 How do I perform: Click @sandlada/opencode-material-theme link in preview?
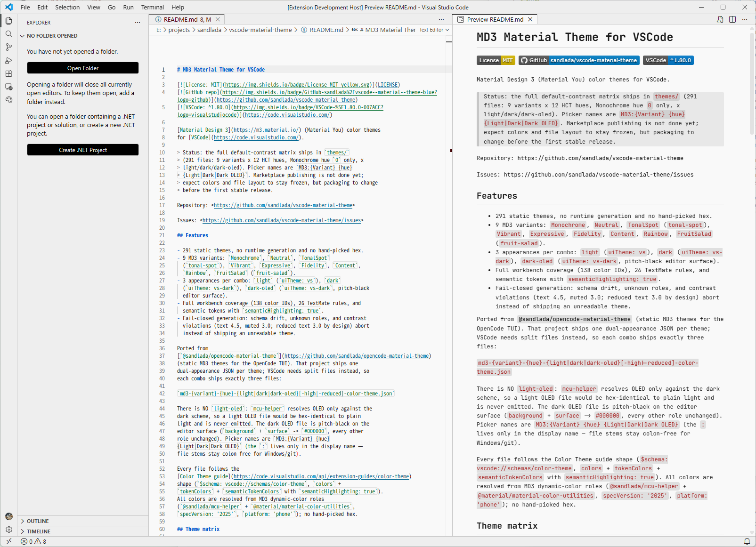[x=575, y=319]
